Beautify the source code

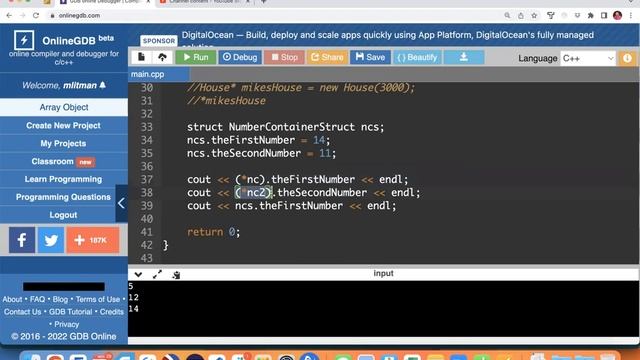pyautogui.click(x=417, y=57)
